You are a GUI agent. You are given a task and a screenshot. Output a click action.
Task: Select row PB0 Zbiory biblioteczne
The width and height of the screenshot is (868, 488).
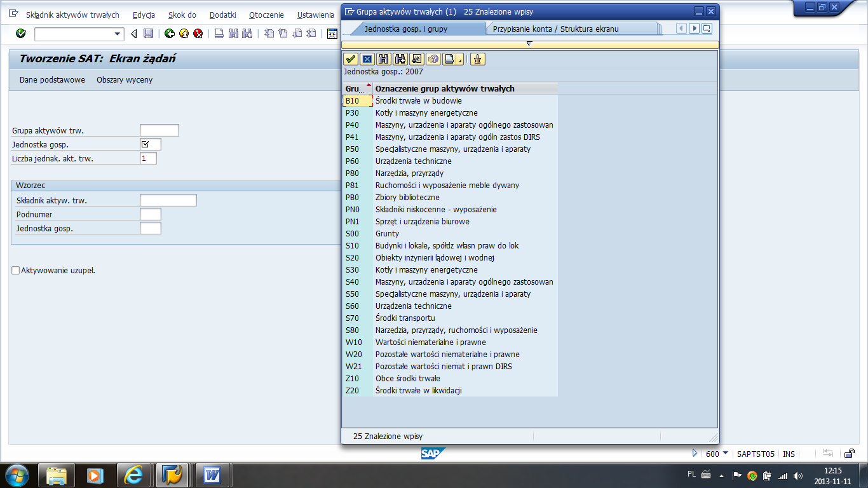tap(450, 197)
